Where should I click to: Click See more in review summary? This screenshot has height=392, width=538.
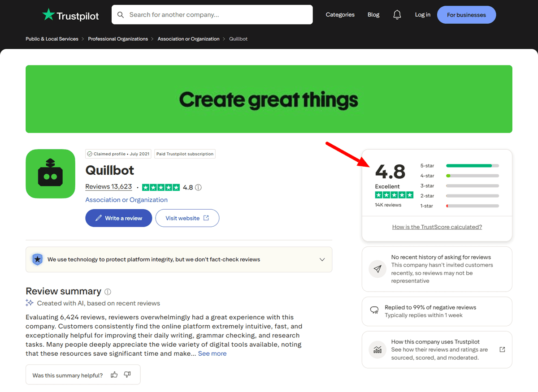click(212, 353)
